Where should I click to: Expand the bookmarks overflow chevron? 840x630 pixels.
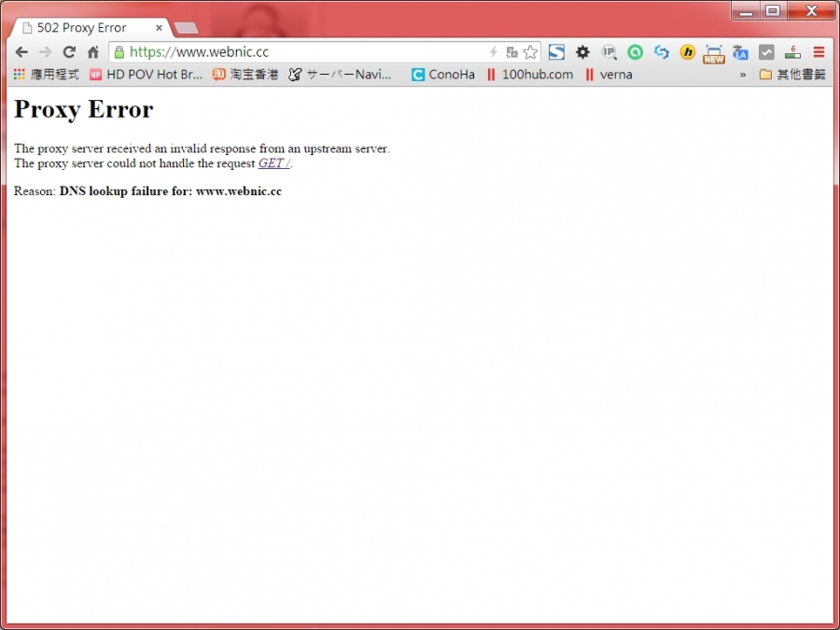[743, 75]
